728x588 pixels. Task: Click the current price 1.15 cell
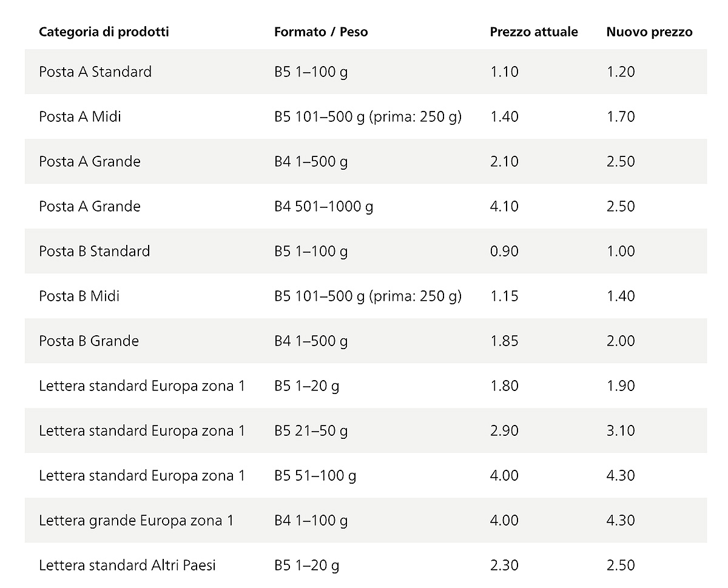click(504, 296)
